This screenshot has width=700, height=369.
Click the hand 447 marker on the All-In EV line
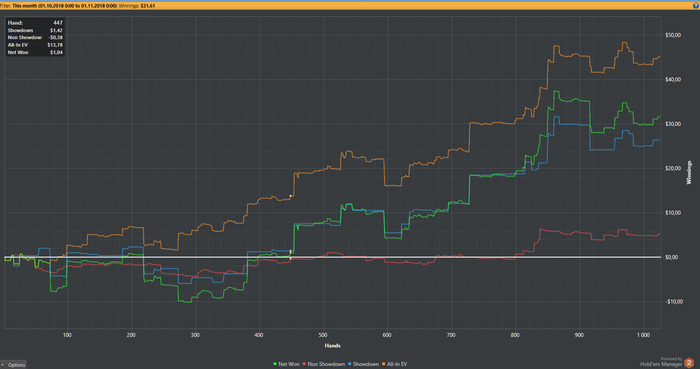pos(291,196)
